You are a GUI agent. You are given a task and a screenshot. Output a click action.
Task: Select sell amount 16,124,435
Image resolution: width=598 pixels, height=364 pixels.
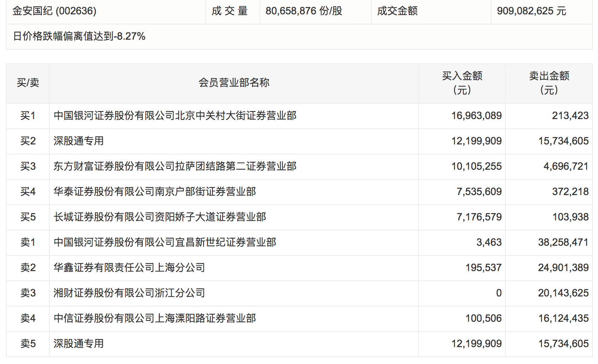[564, 318]
